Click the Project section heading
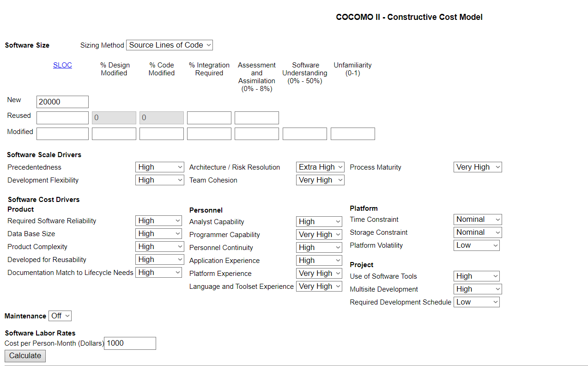 (x=362, y=265)
